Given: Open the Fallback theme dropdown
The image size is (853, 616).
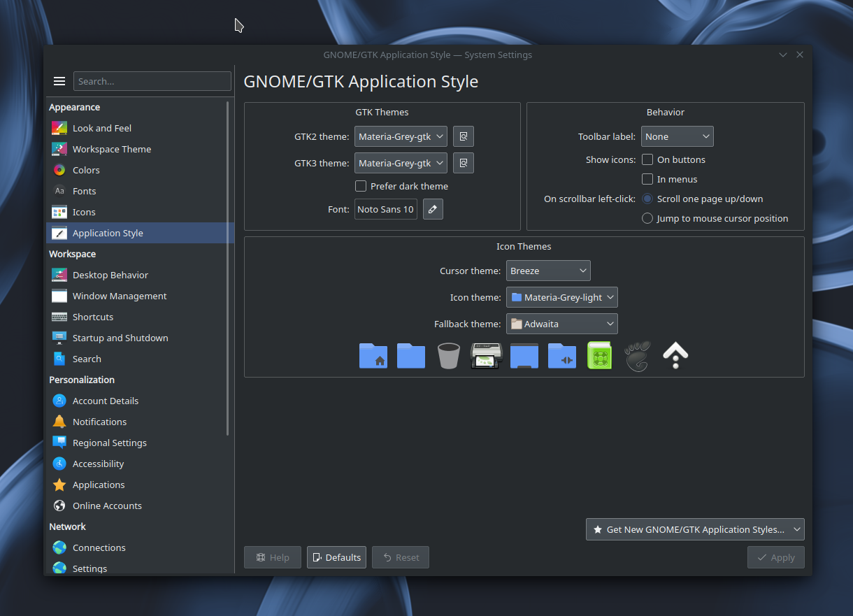Looking at the screenshot, I should [x=562, y=324].
